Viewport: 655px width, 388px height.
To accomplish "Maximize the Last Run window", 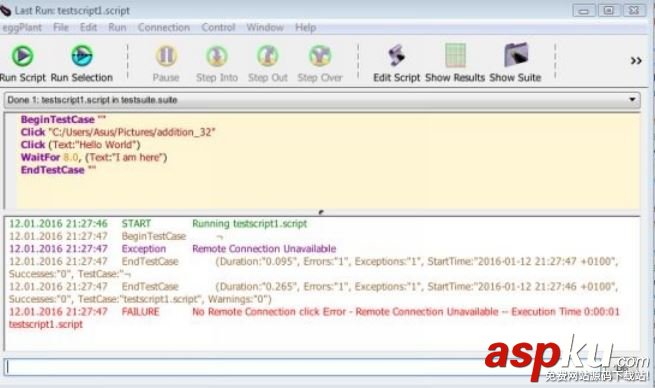I will point(609,10).
